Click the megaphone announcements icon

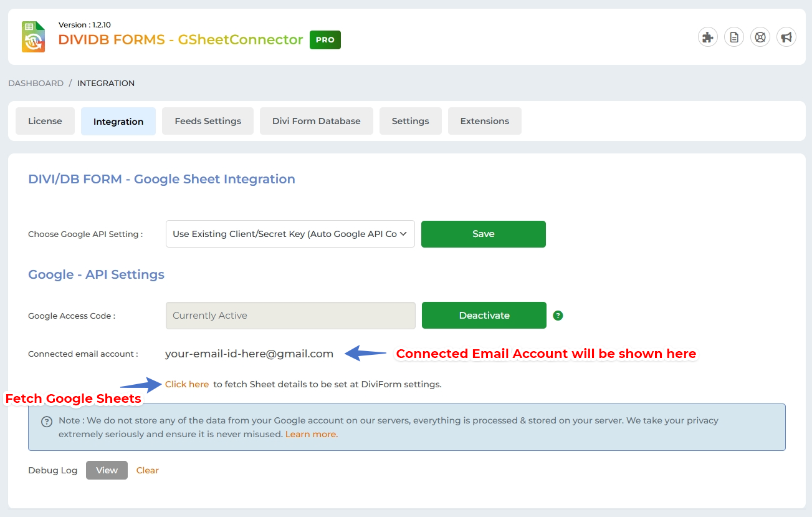(786, 37)
